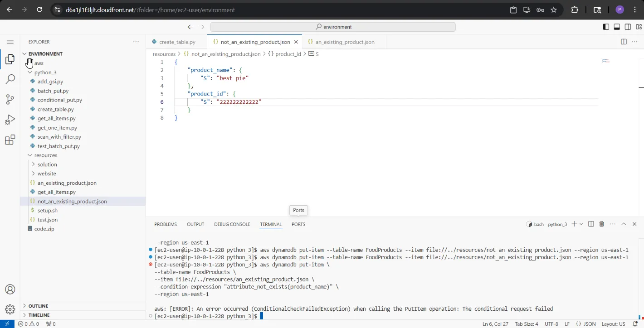This screenshot has width=644, height=328.
Task: Expand the TIMELINE section
Action: coord(83,315)
